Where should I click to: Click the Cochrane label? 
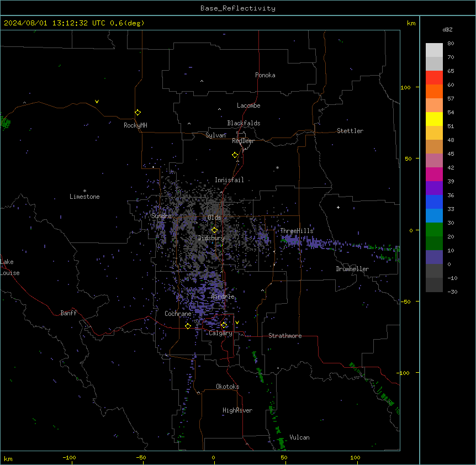178,314
